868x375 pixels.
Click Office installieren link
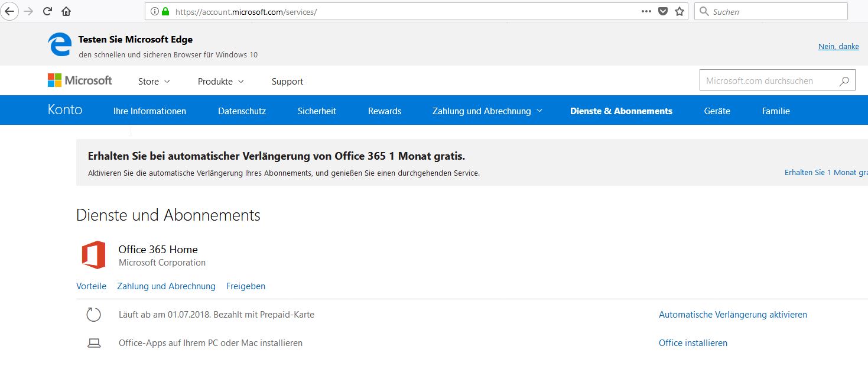tap(693, 343)
